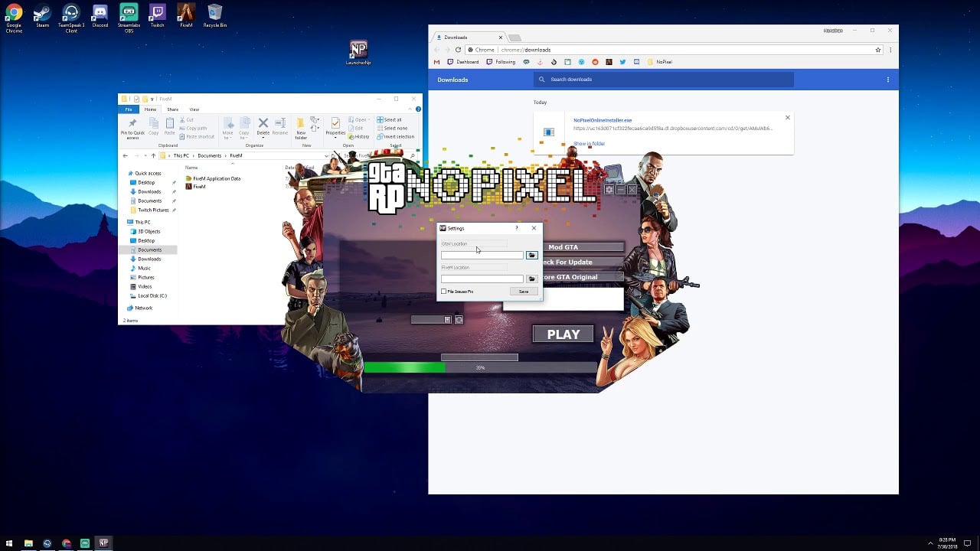This screenshot has height=551, width=980.
Task: Click the 39% download progress bar
Action: (480, 367)
